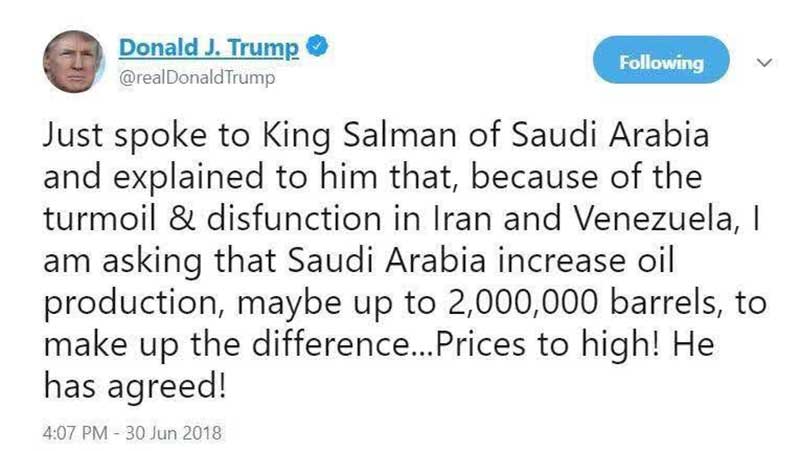Image resolution: width=800 pixels, height=451 pixels.
Task: Click the profile avatar photo
Action: pyautogui.click(x=74, y=60)
